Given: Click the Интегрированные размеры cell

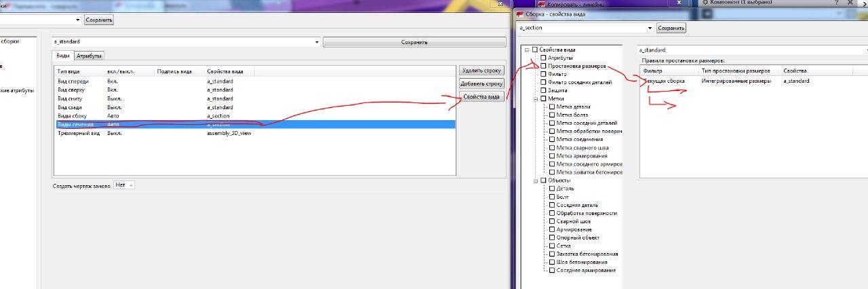Looking at the screenshot, I should [736, 81].
